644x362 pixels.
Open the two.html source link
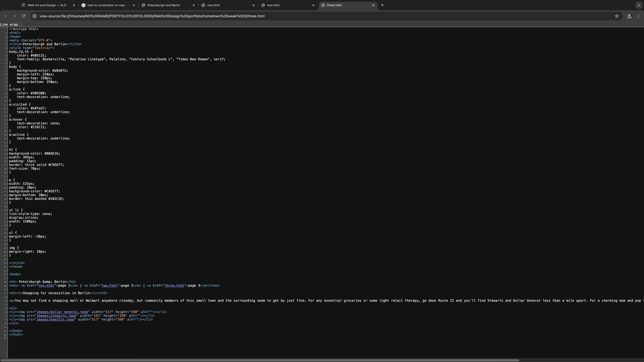(109, 286)
